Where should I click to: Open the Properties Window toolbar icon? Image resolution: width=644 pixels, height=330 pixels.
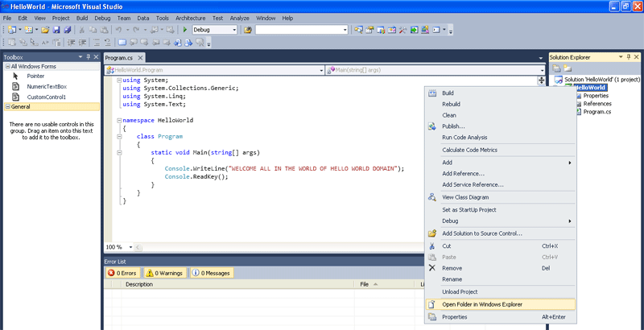369,30
